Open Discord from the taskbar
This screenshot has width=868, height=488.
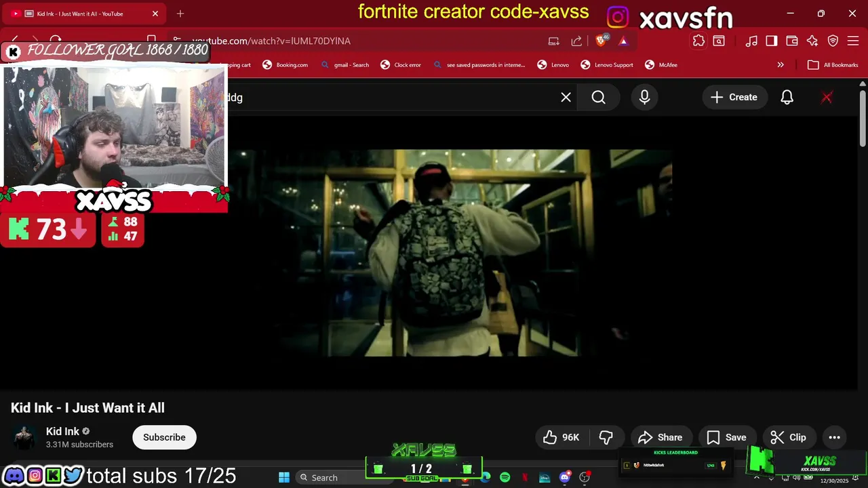click(x=564, y=478)
